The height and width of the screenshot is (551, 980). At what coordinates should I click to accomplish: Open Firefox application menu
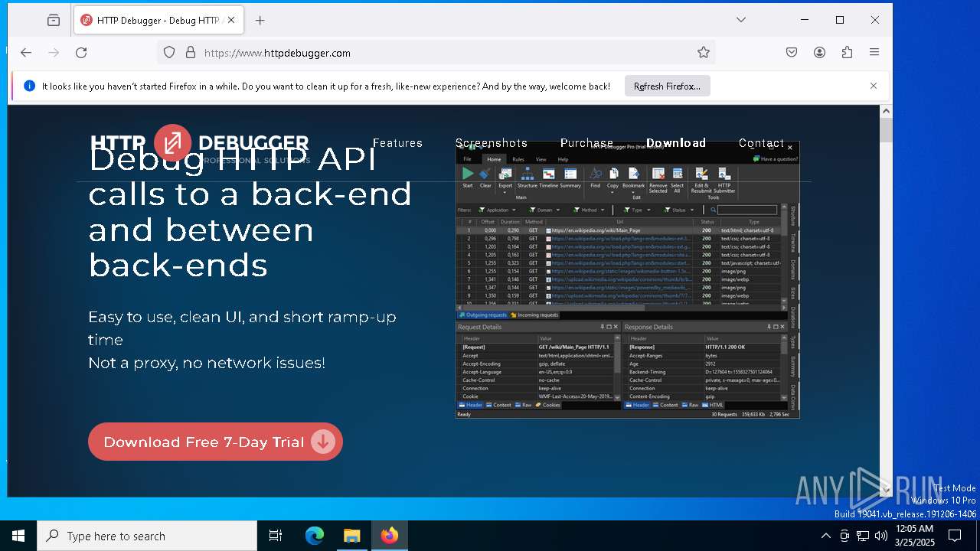[x=874, y=53]
